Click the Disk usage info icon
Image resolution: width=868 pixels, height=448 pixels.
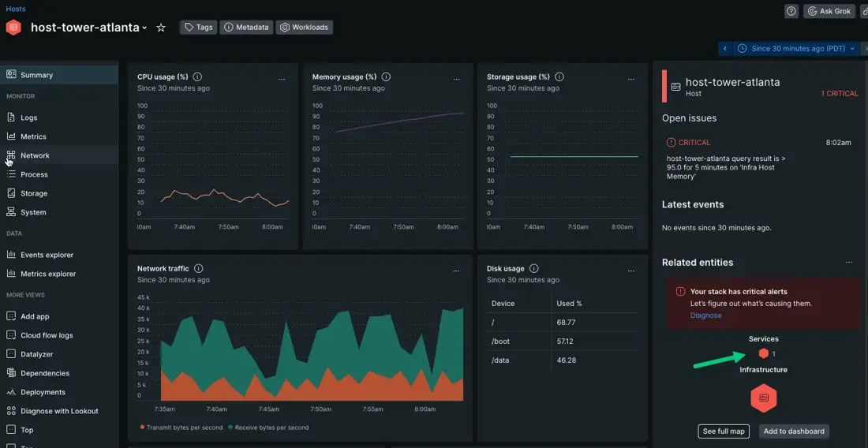pyautogui.click(x=534, y=269)
